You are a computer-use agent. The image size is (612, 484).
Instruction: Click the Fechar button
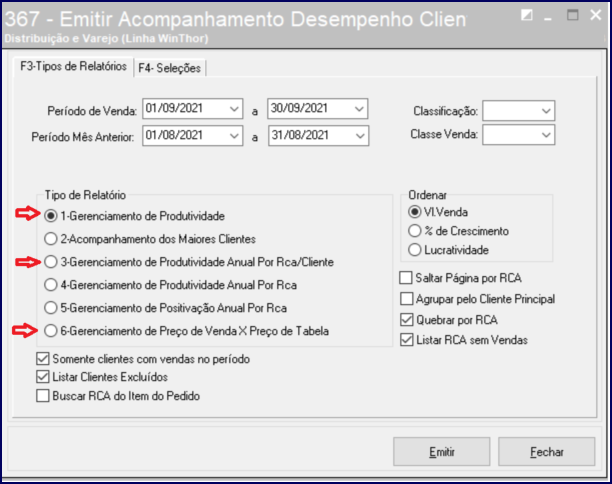click(546, 452)
